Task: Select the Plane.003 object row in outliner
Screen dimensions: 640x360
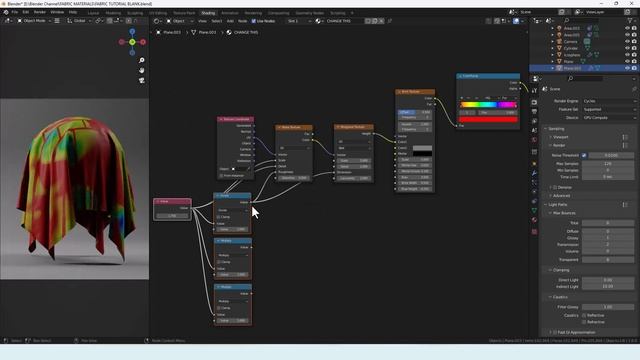Action: click(x=584, y=68)
